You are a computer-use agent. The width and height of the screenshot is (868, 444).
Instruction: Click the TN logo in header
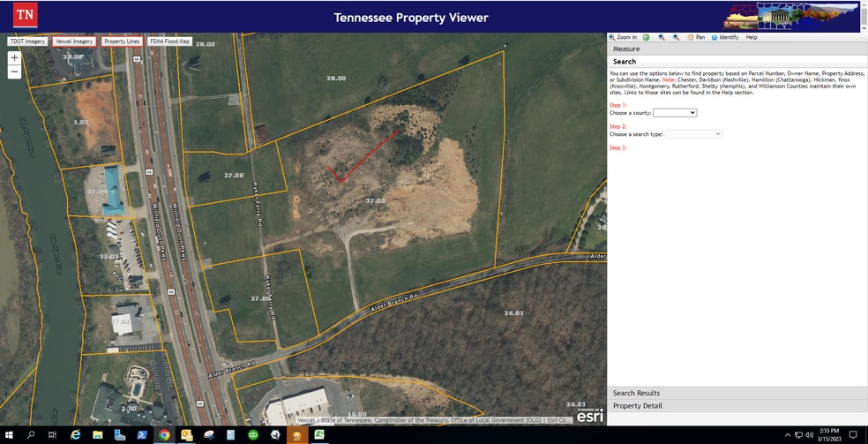25,15
